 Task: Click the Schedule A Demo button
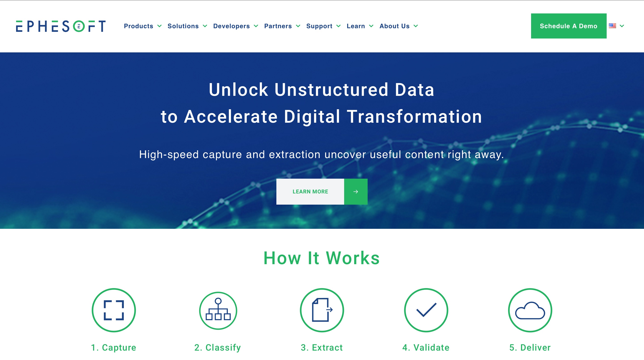pyautogui.click(x=568, y=26)
